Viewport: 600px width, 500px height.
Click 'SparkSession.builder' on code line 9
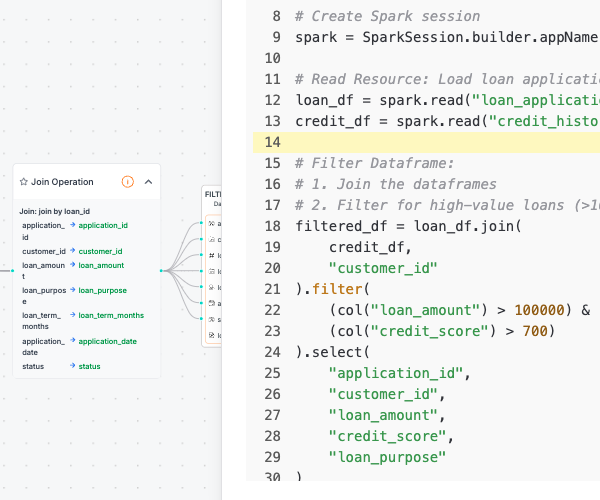[447, 37]
